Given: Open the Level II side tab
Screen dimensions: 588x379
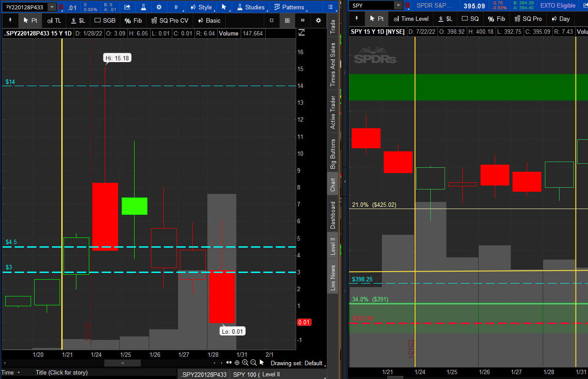Looking at the screenshot, I should click(333, 246).
